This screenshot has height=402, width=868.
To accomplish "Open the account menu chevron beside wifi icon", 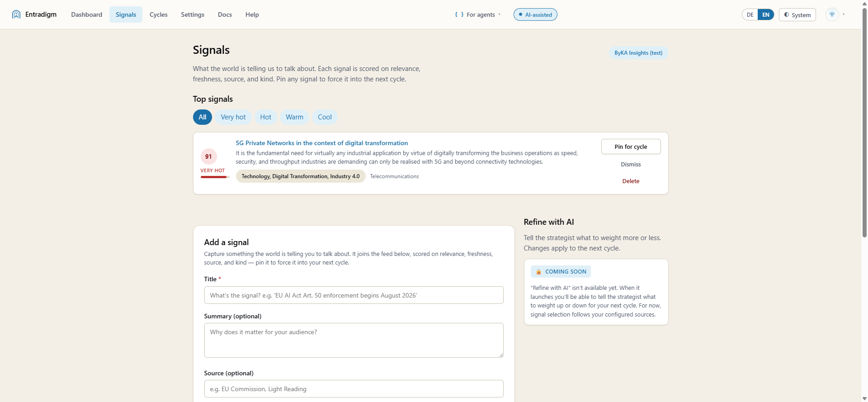I will point(844,14).
